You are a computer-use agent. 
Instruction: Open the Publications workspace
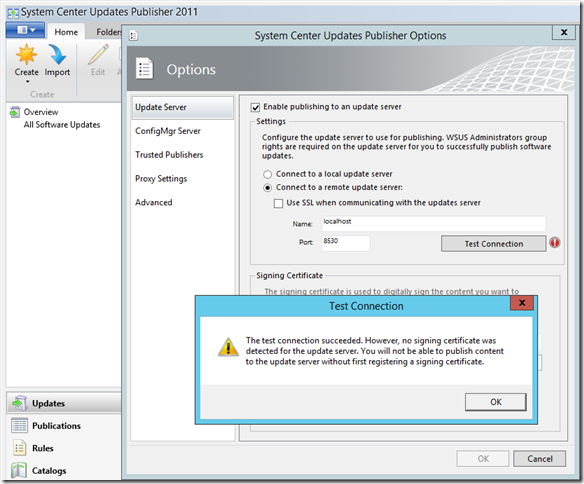63,426
